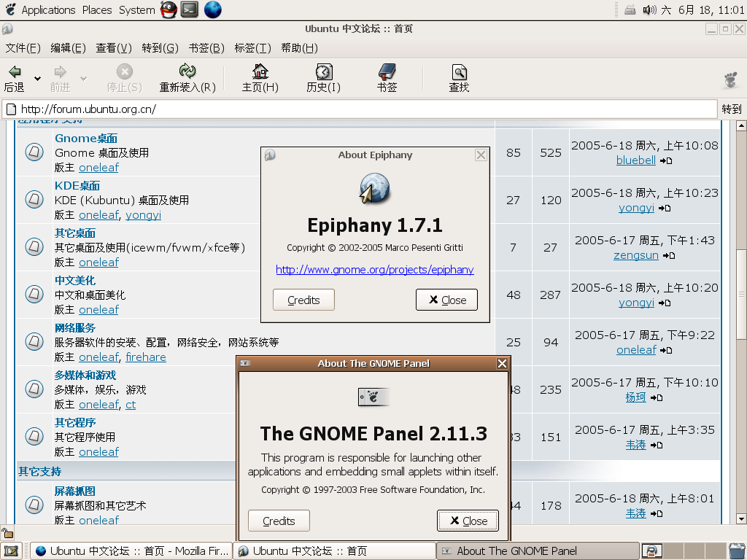This screenshot has height=560, width=747.
Task: Launch the QQ penguin icon in top panel
Action: pos(169,9)
